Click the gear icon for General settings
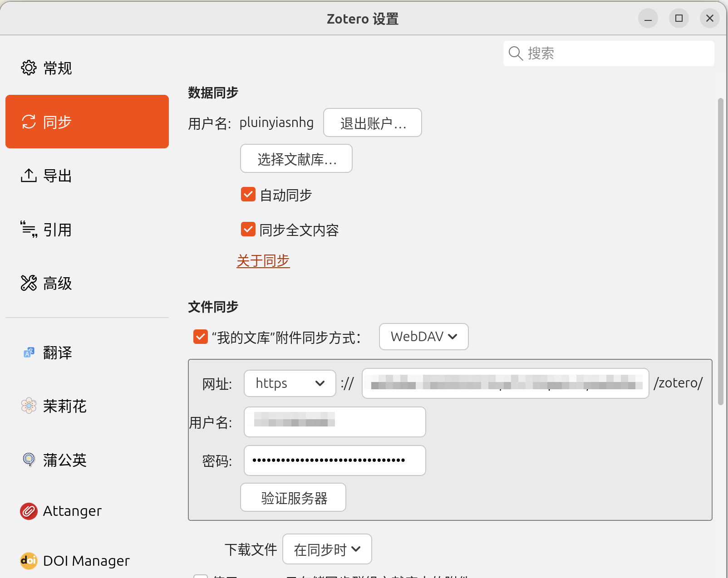Image resolution: width=728 pixels, height=578 pixels. click(29, 68)
